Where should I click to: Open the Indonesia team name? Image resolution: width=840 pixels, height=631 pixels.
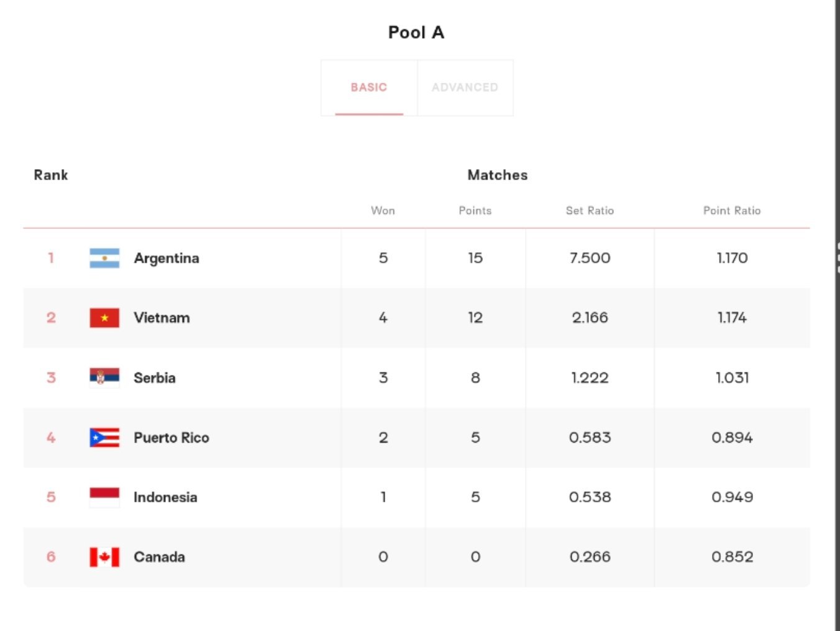(165, 497)
